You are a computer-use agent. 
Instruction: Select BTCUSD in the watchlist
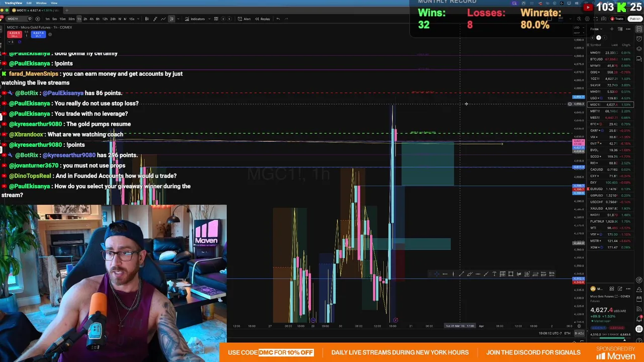pyautogui.click(x=610, y=59)
